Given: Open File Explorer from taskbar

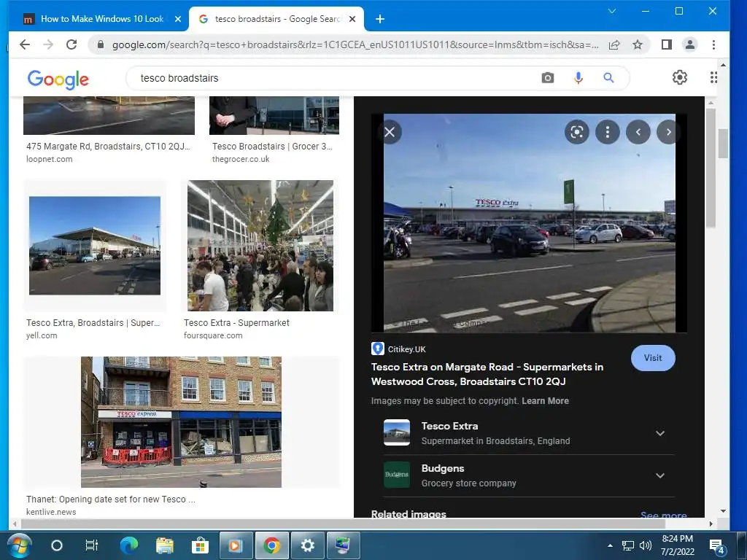Looking at the screenshot, I should tap(165, 545).
